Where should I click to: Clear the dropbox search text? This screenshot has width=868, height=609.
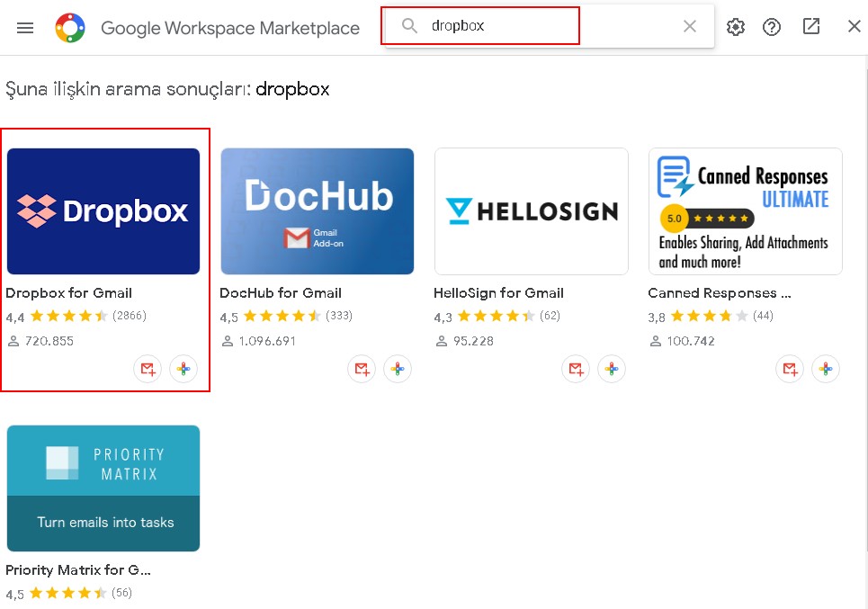click(690, 26)
